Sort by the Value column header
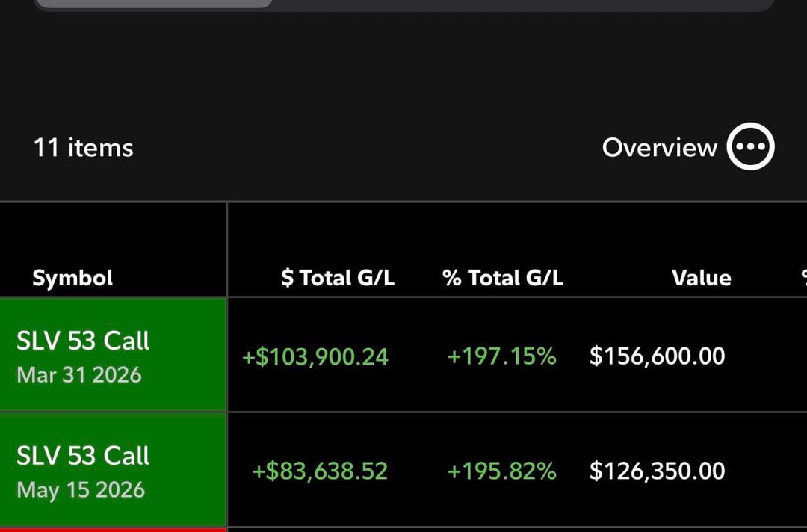The image size is (807, 532). click(701, 278)
